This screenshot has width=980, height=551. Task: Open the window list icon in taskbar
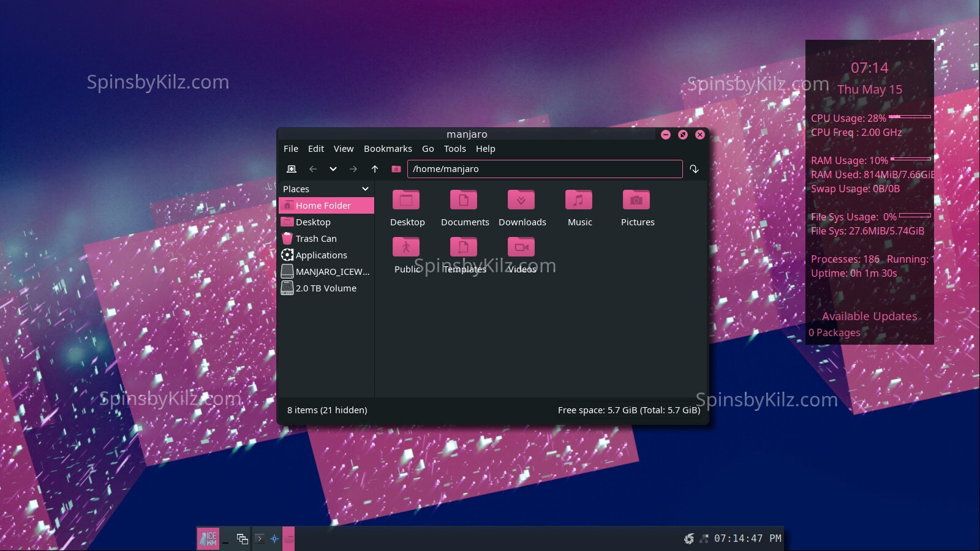243,539
